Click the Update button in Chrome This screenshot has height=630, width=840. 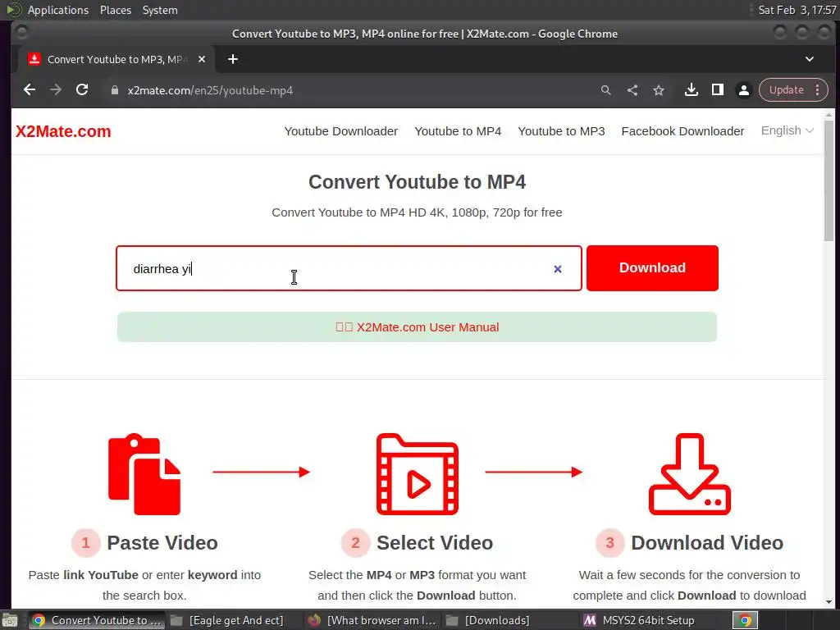(x=786, y=90)
